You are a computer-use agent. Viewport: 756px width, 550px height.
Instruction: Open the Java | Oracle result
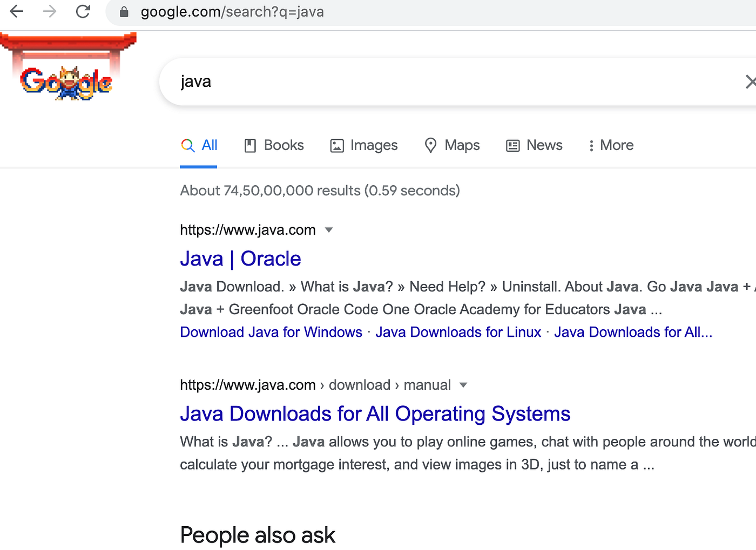click(240, 259)
